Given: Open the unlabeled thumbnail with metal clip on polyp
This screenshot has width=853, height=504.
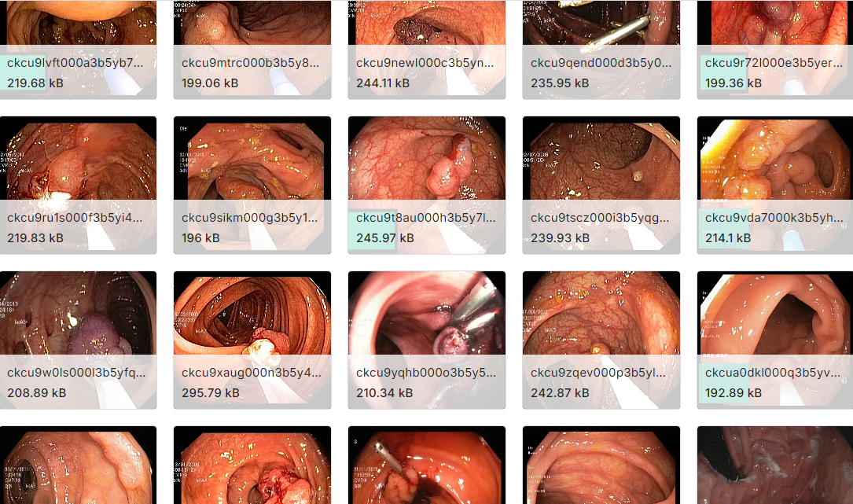Looking at the screenshot, I should click(x=427, y=465).
